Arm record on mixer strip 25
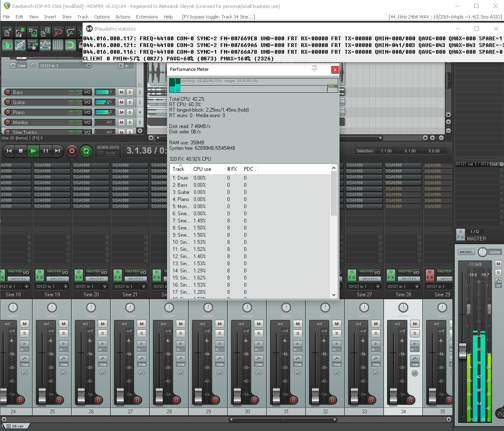Image resolution: width=504 pixels, height=431 pixels. 59,400
